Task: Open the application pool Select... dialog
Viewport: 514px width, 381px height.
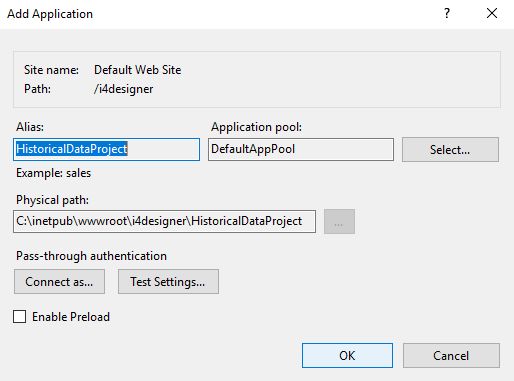Action: (450, 150)
